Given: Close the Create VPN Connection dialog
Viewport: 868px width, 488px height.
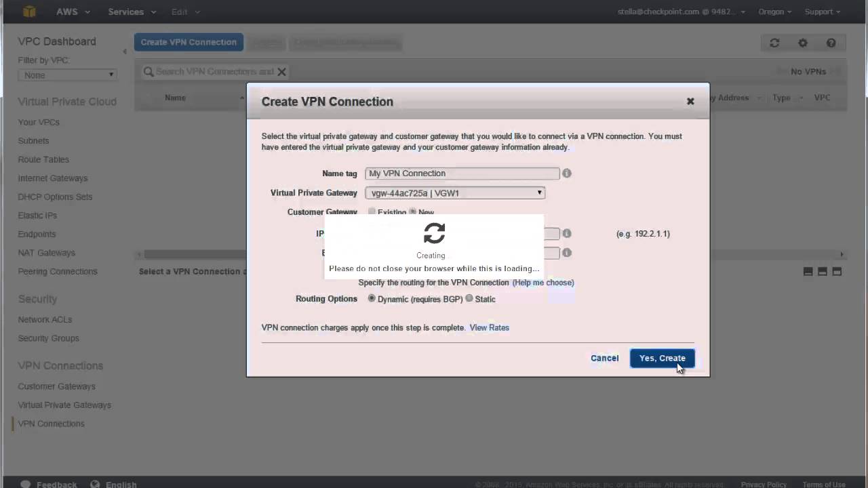Looking at the screenshot, I should point(690,101).
